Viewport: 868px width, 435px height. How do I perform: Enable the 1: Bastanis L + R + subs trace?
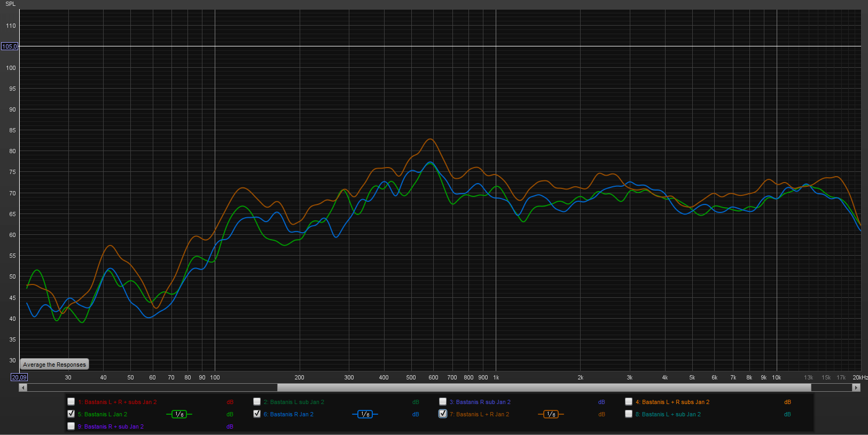[71, 401]
